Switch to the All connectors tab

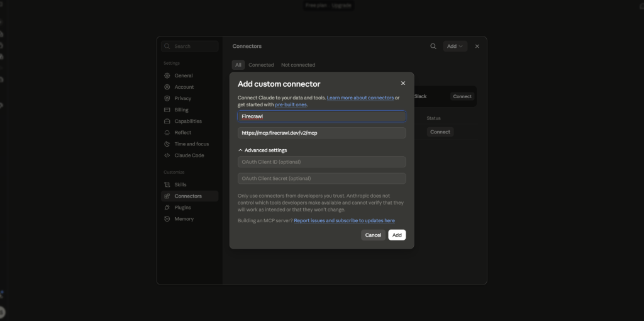[238, 65]
